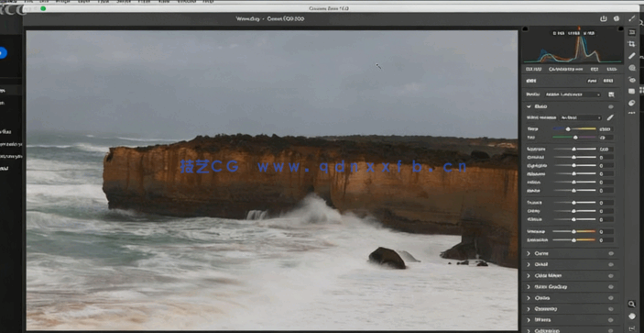Image resolution: width=644 pixels, height=333 pixels.
Task: Open Camera Raw preferences gear icon
Action: [x=617, y=18]
